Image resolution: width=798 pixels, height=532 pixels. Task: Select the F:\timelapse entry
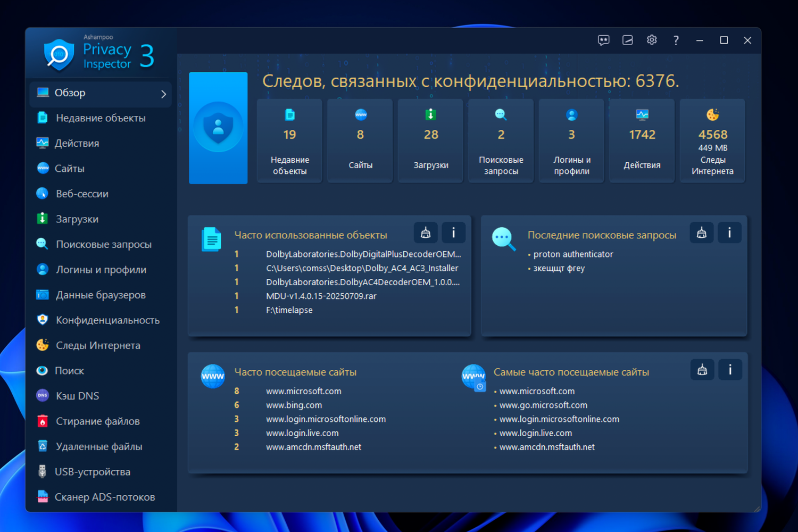pyautogui.click(x=289, y=310)
